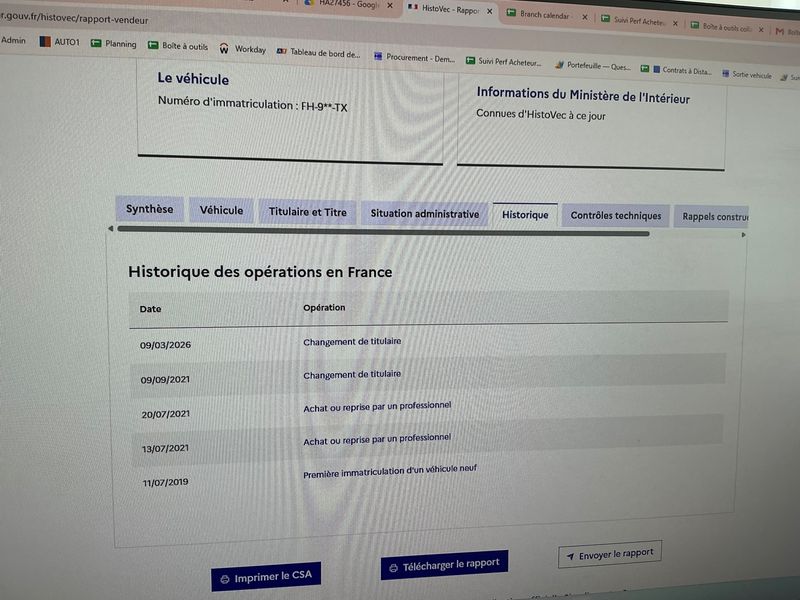
Task: Click Achat ou reprise in 13/07/2021 row
Action: [x=377, y=439]
